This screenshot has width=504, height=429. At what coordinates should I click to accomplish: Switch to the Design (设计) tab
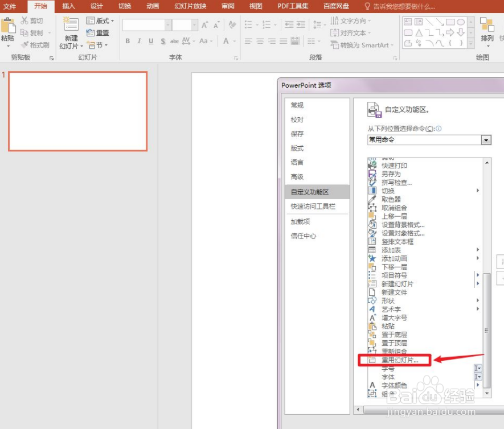tap(96, 6)
